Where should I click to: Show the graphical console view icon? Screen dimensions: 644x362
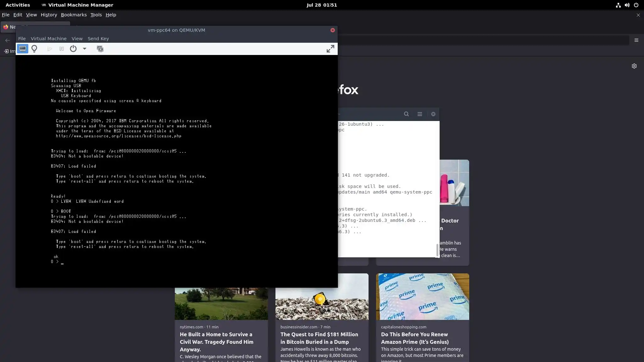(x=22, y=49)
